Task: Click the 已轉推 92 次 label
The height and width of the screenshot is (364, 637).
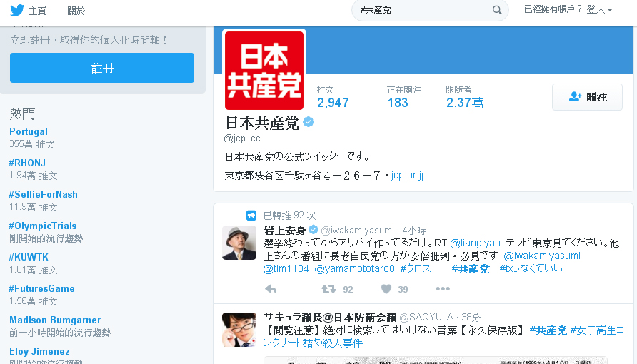Action: 289,216
